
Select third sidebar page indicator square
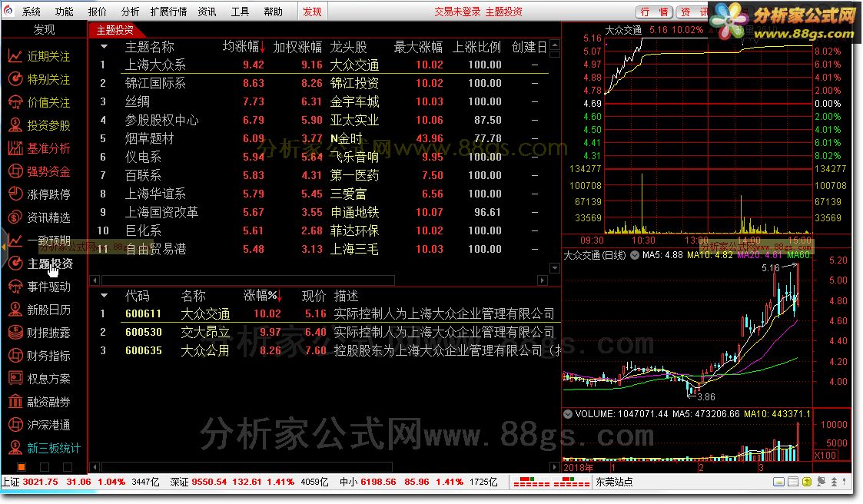point(68,467)
